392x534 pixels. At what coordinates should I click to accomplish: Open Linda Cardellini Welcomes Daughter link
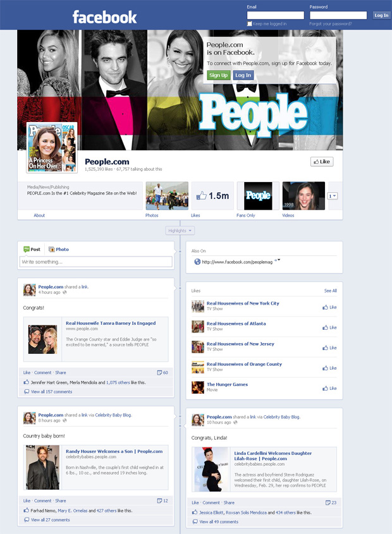[x=273, y=456]
